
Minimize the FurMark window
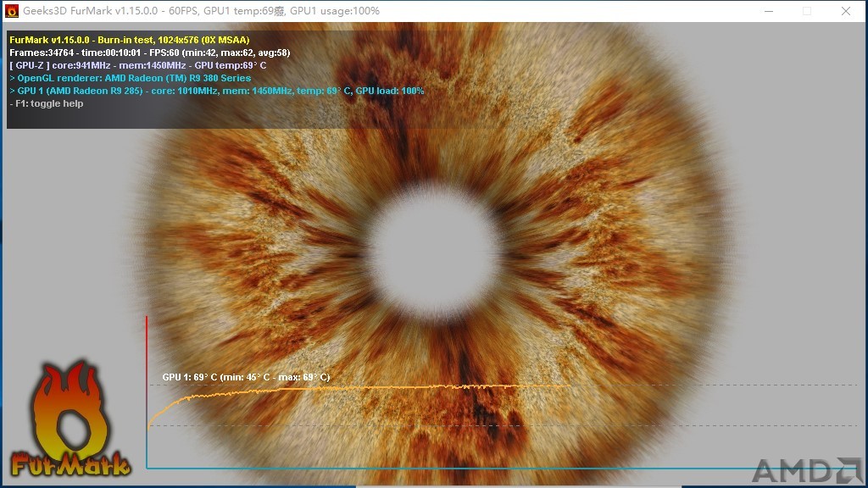coord(769,11)
